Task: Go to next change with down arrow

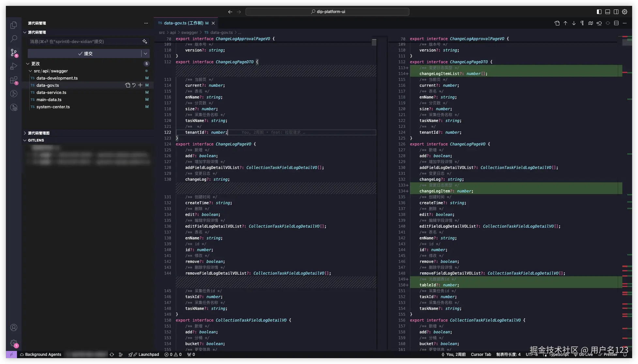Action: 574,23
